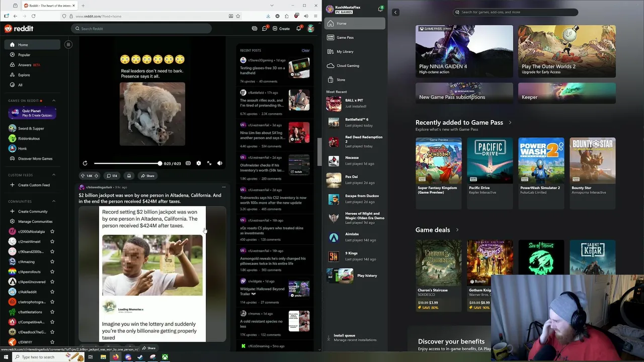Image resolution: width=644 pixels, height=362 pixels.
Task: Open a new Firefox tab
Action: (x=83, y=6)
